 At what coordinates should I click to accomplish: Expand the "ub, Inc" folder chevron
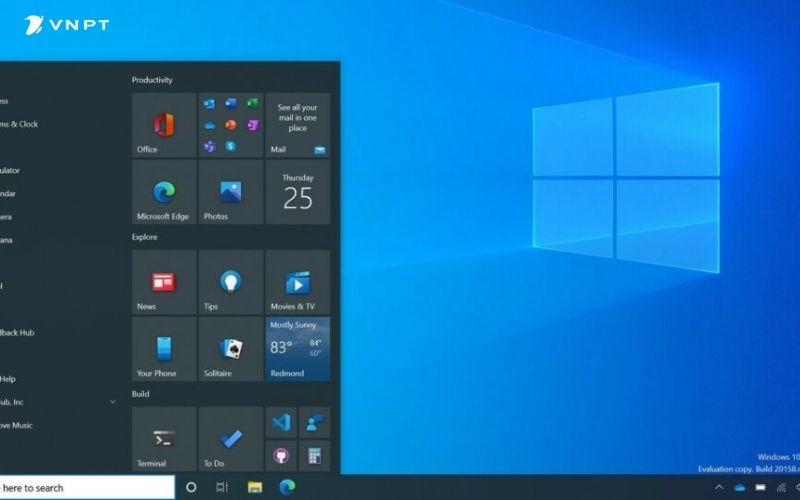click(112, 402)
